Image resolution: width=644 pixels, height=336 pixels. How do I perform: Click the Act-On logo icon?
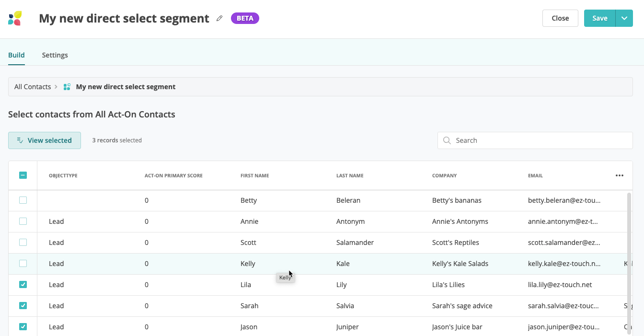tap(15, 18)
